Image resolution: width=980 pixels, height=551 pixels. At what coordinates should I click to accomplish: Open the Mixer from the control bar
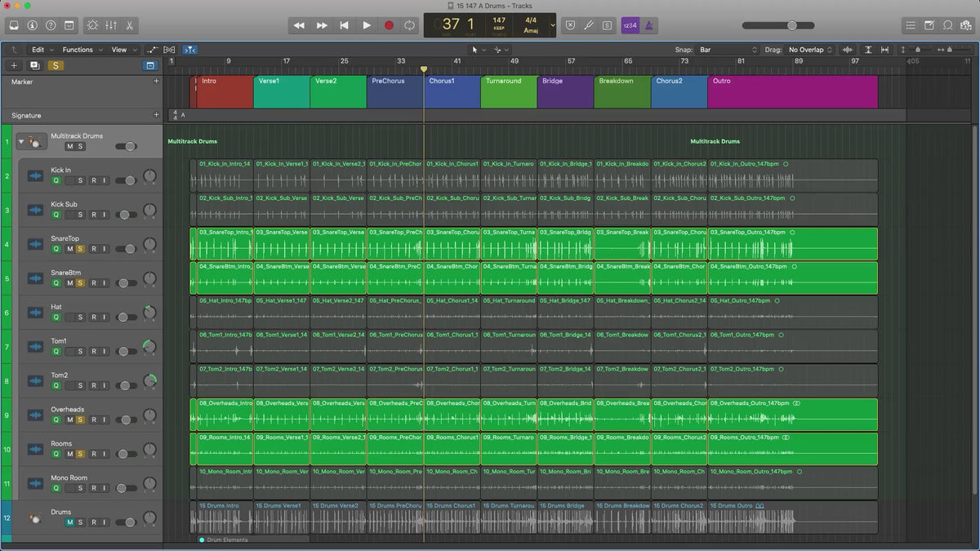pyautogui.click(x=111, y=25)
